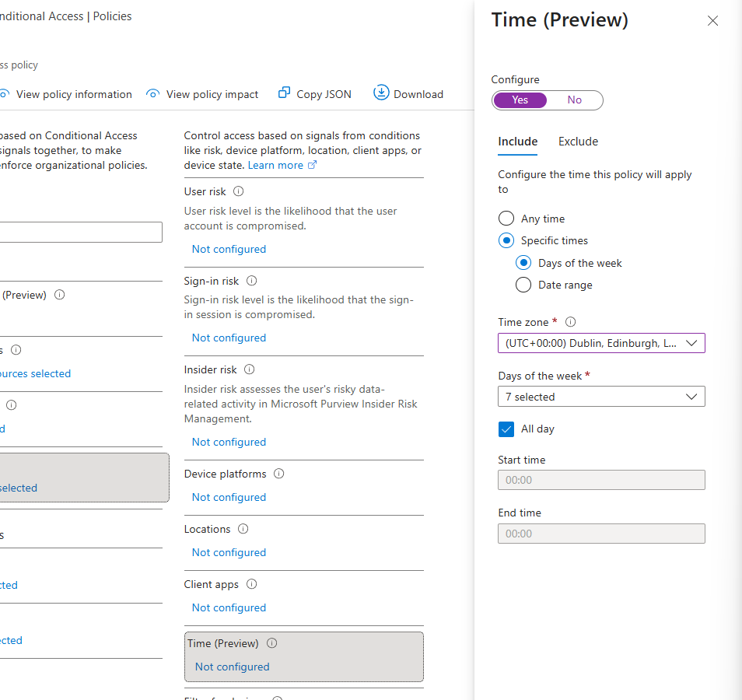This screenshot has height=700, width=742.
Task: Click View policy information
Action: 74,94
